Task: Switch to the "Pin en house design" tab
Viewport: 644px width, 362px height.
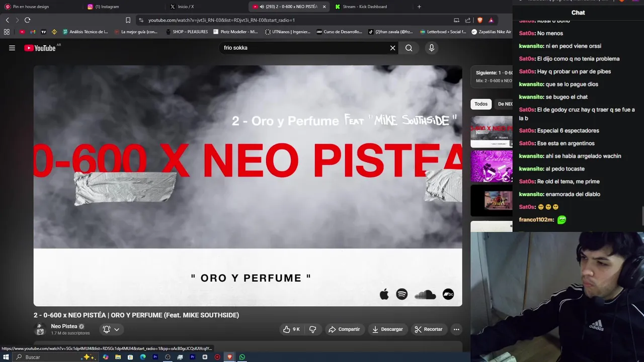Action: click(40, 7)
